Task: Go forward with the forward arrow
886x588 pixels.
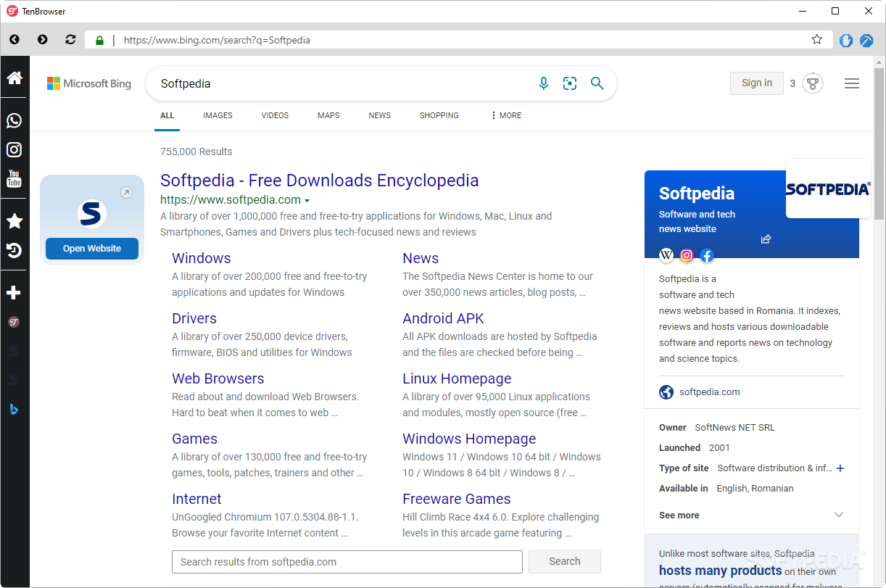Action: [43, 40]
